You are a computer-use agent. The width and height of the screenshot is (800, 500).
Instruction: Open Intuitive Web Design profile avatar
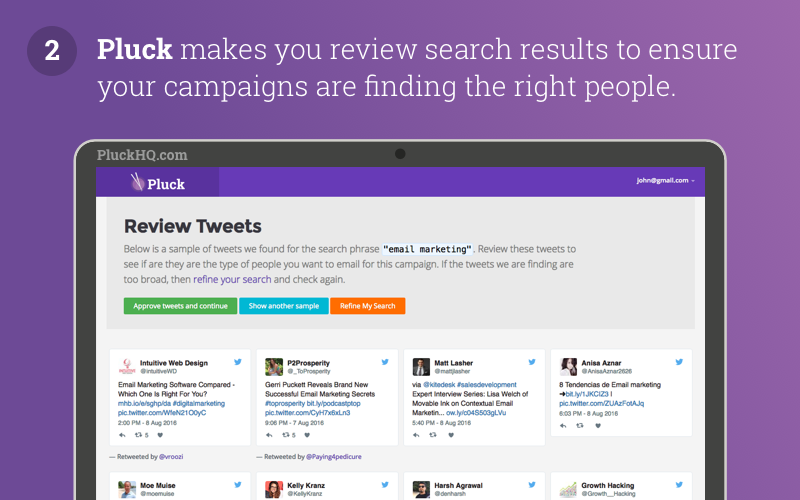click(x=127, y=367)
